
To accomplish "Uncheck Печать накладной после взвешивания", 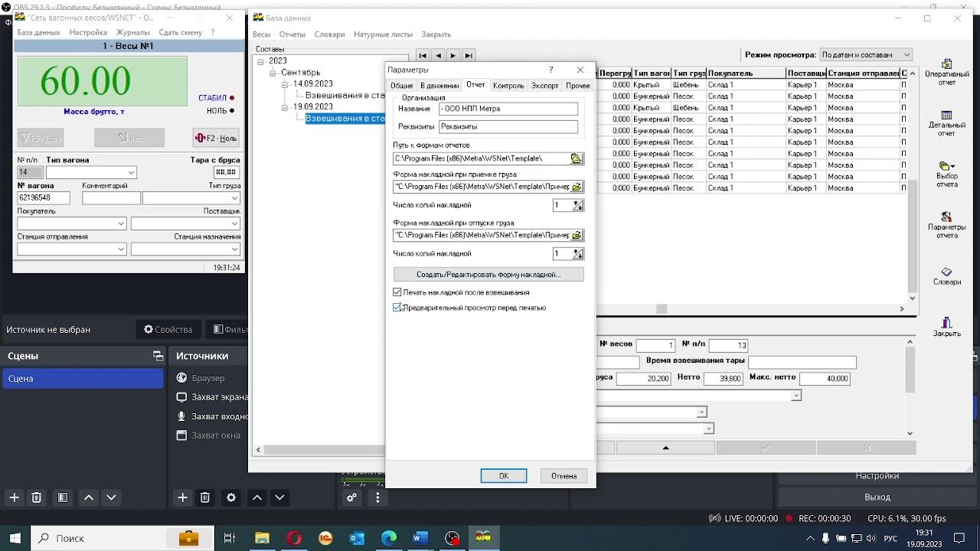I will [397, 292].
